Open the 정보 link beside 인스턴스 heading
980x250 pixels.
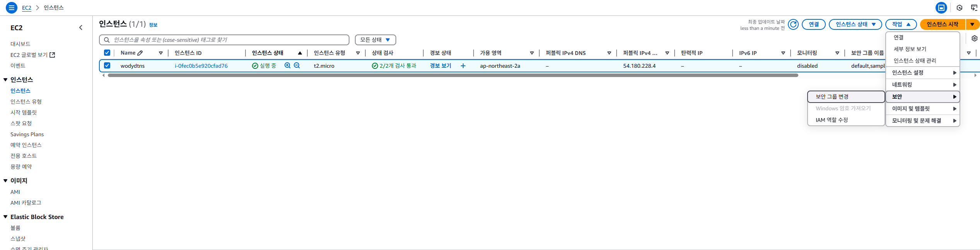[153, 25]
